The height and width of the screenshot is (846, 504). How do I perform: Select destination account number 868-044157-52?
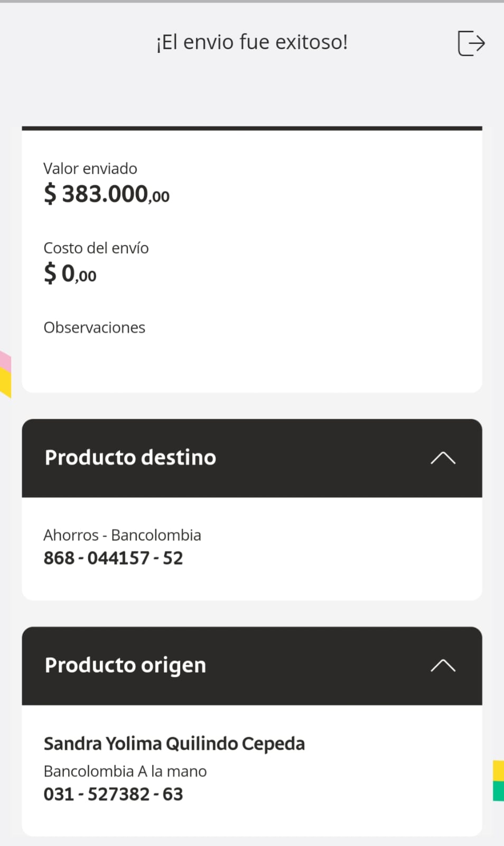tap(113, 558)
